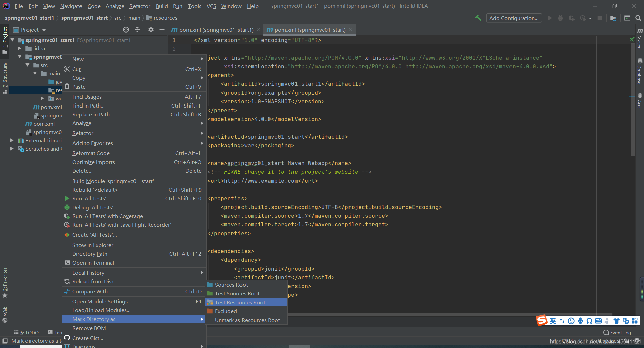Image resolution: width=644 pixels, height=348 pixels.
Task: Click the Run play icon in toolbar
Action: 550,18
